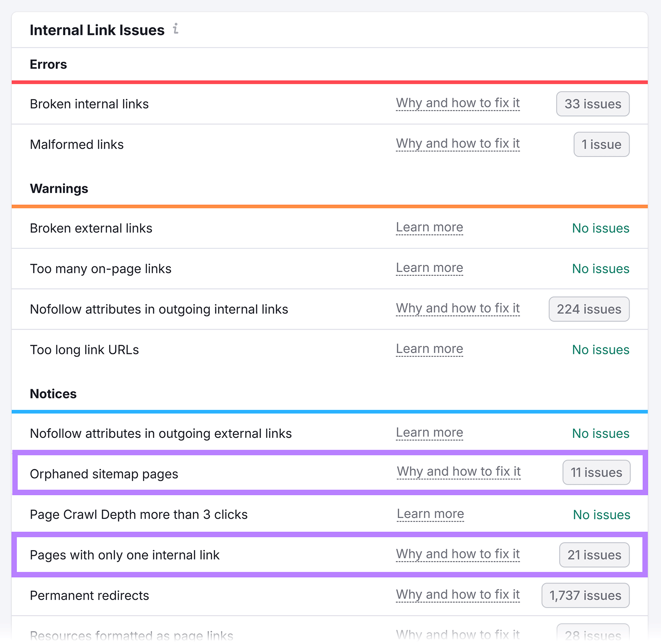Click the info icon beside Internal Link Issues
This screenshot has height=644, width=661.
tap(176, 29)
